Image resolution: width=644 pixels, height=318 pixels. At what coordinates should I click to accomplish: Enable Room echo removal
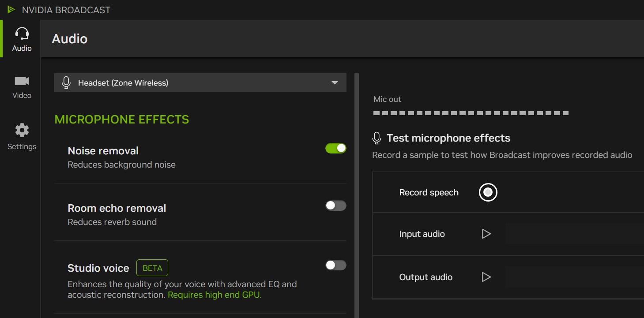point(335,206)
